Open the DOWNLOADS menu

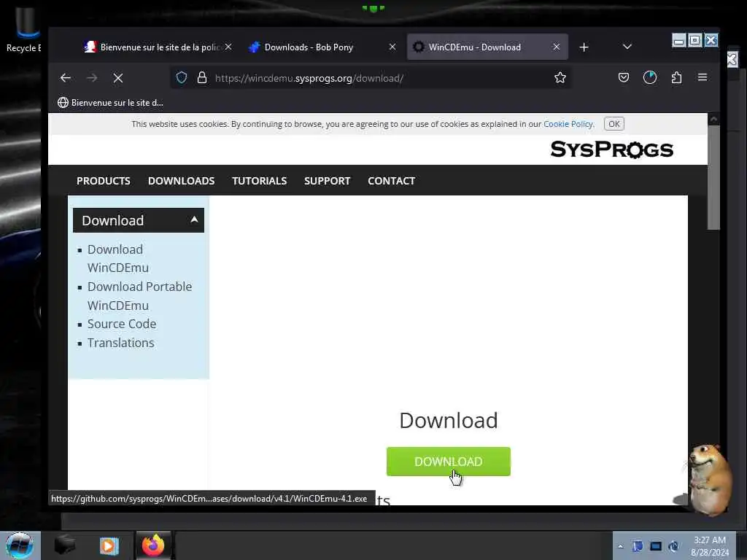click(181, 181)
